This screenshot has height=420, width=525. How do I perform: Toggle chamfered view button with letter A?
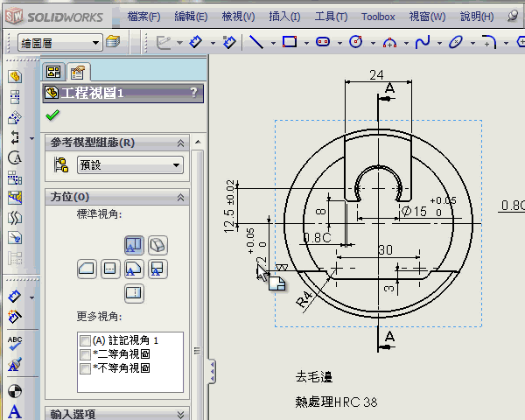(x=134, y=269)
